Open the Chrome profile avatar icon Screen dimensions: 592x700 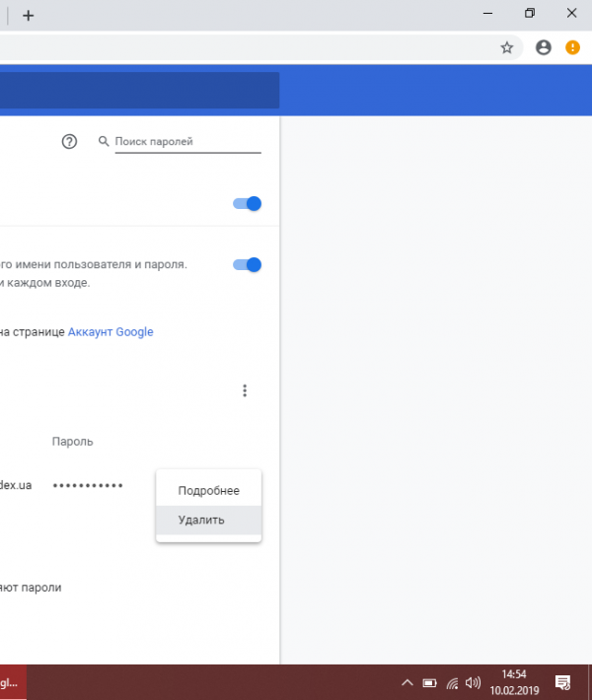point(543,47)
